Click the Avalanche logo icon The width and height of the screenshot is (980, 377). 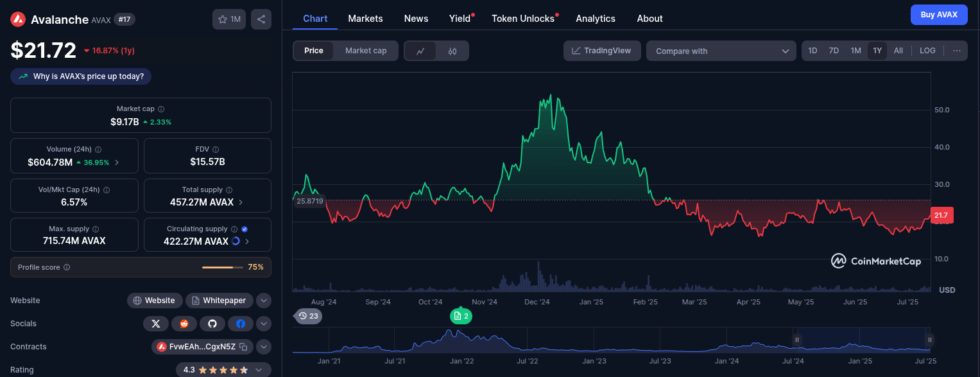tap(18, 19)
